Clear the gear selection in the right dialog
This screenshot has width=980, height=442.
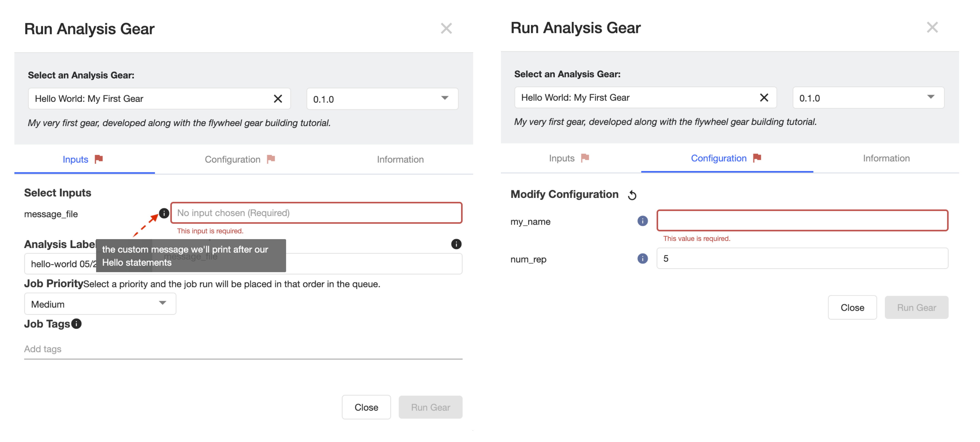pos(764,98)
